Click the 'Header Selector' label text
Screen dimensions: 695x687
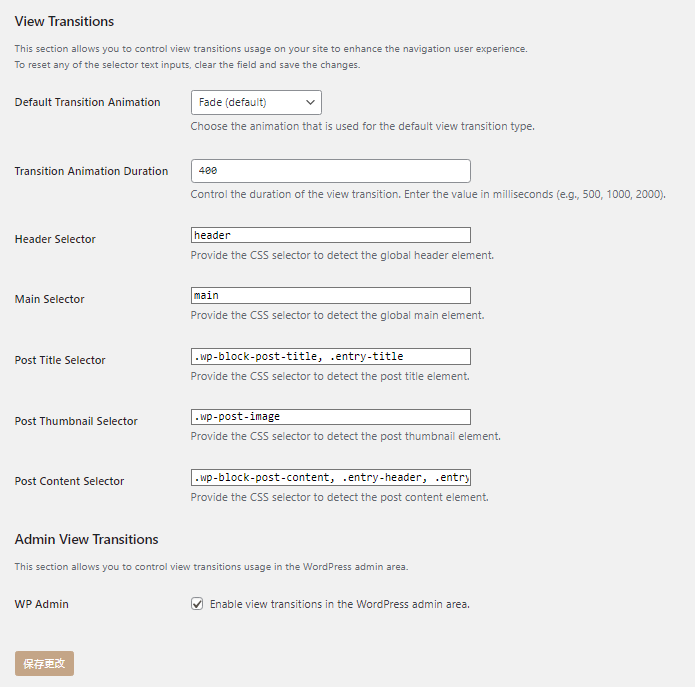click(55, 239)
